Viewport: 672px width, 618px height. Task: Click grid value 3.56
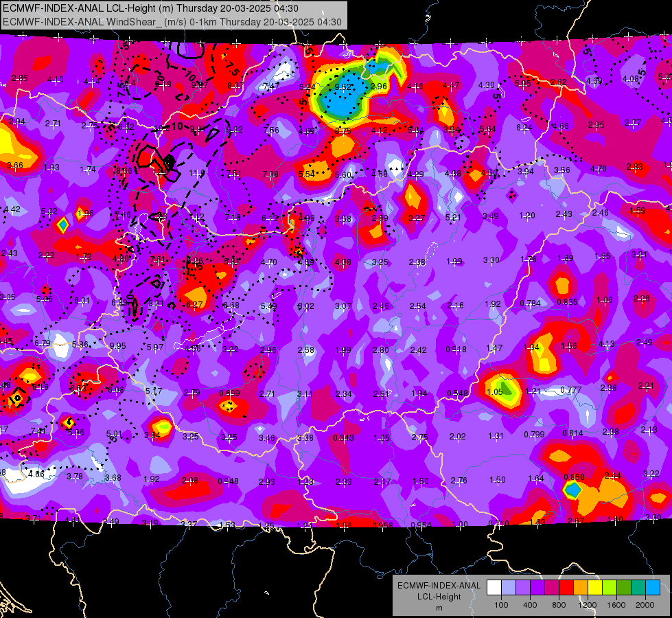[562, 170]
